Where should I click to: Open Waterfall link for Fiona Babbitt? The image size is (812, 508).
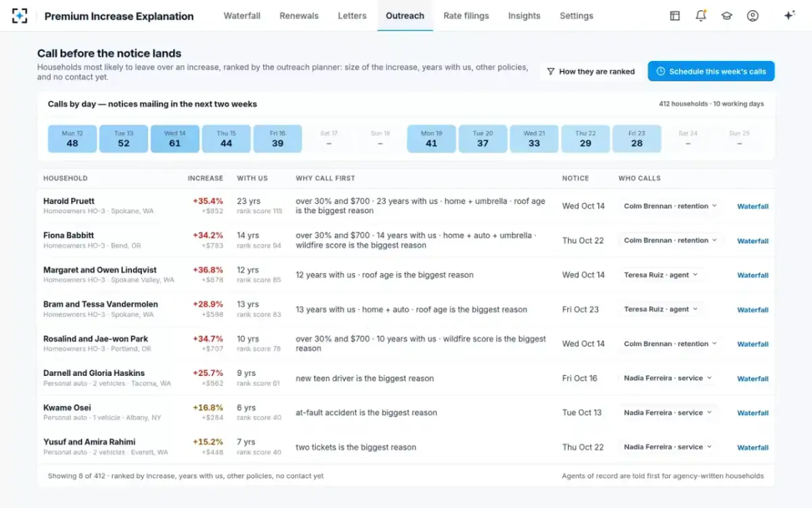[x=752, y=241]
